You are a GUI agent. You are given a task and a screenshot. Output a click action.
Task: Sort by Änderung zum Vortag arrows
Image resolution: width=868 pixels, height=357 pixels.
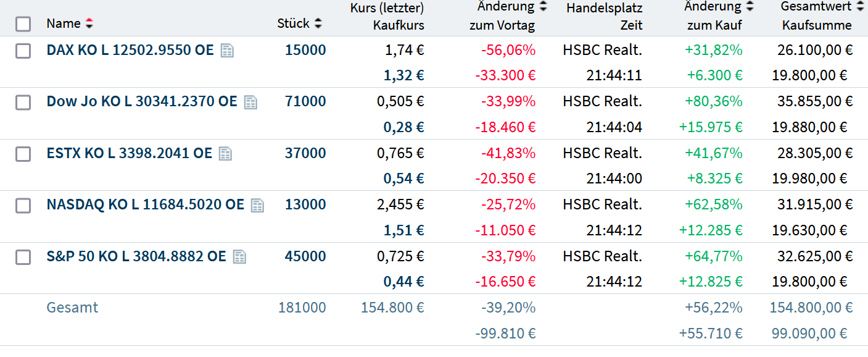543,7
